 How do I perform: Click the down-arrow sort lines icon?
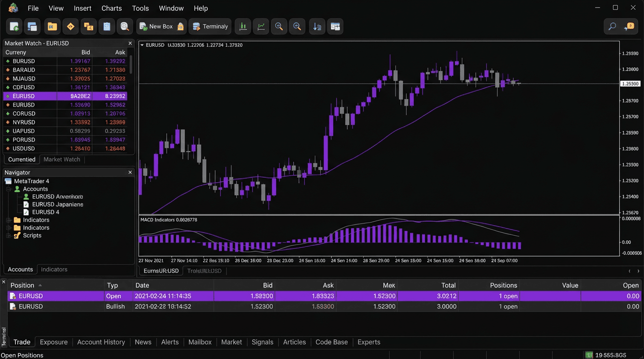pos(317,27)
